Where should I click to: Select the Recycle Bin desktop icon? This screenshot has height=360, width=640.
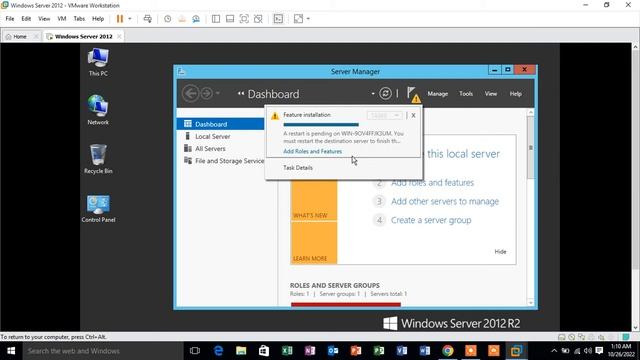[x=98, y=159]
